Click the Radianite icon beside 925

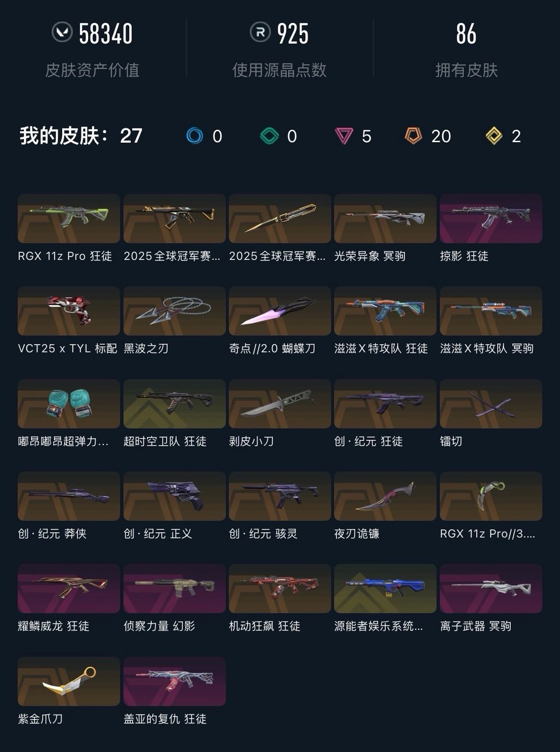point(260,32)
